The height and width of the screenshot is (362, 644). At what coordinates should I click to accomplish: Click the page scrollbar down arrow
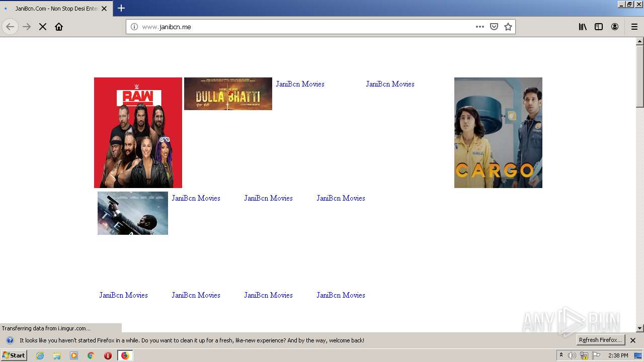click(x=640, y=328)
